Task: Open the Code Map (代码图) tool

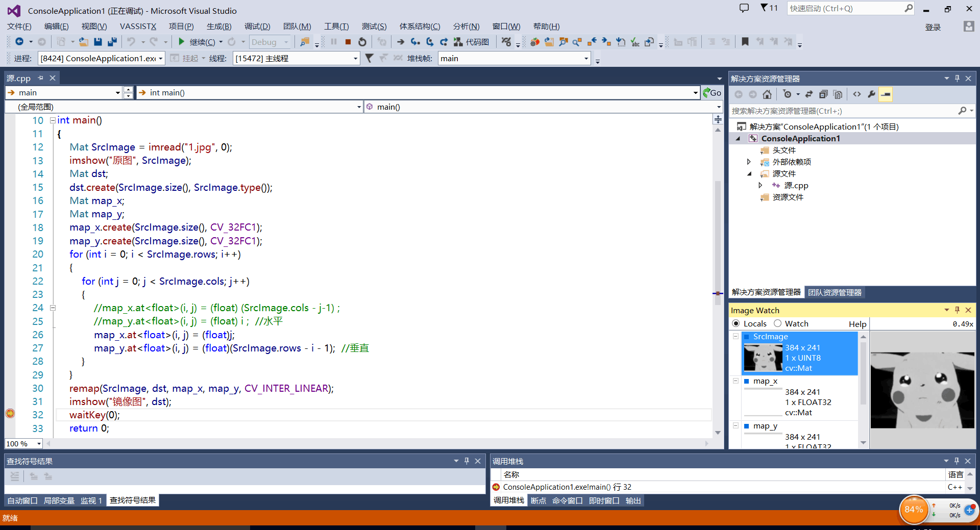Action: [472, 42]
